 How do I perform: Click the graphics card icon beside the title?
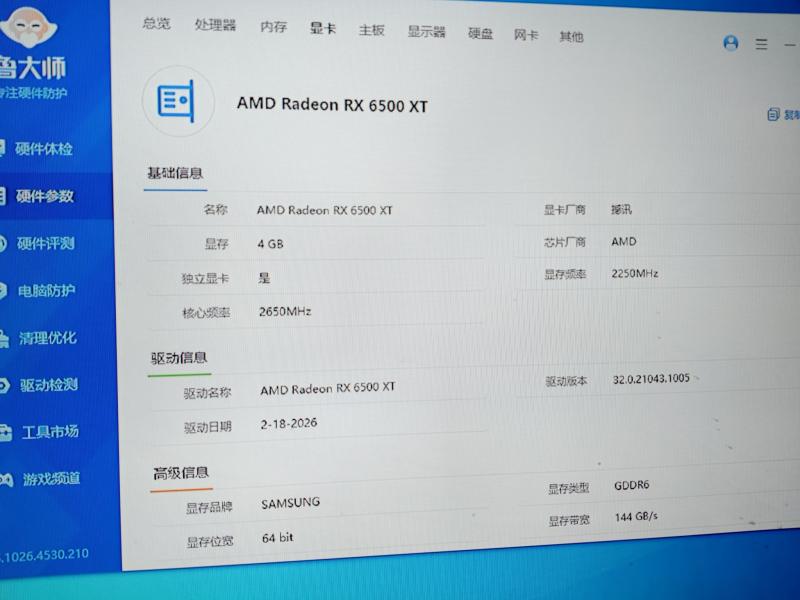click(x=178, y=101)
